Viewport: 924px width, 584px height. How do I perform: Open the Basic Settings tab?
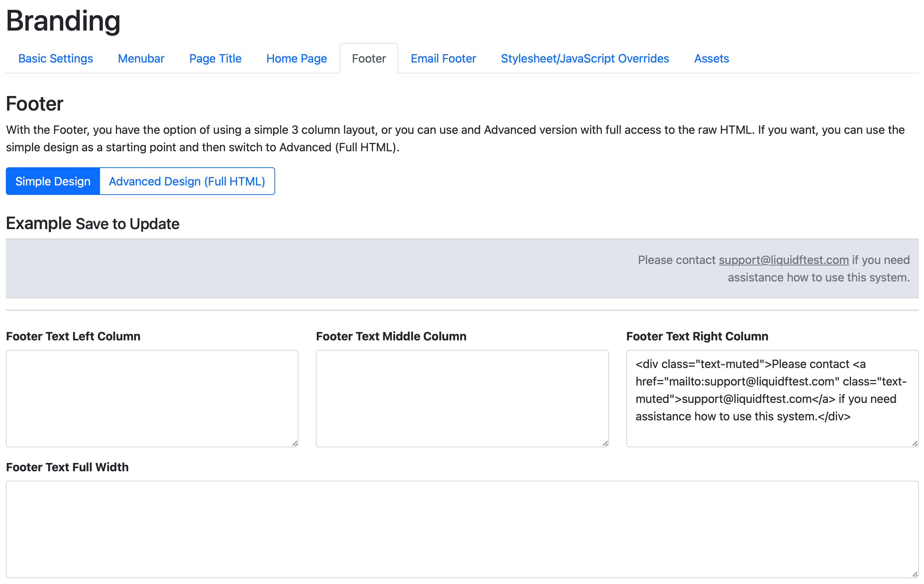click(56, 58)
